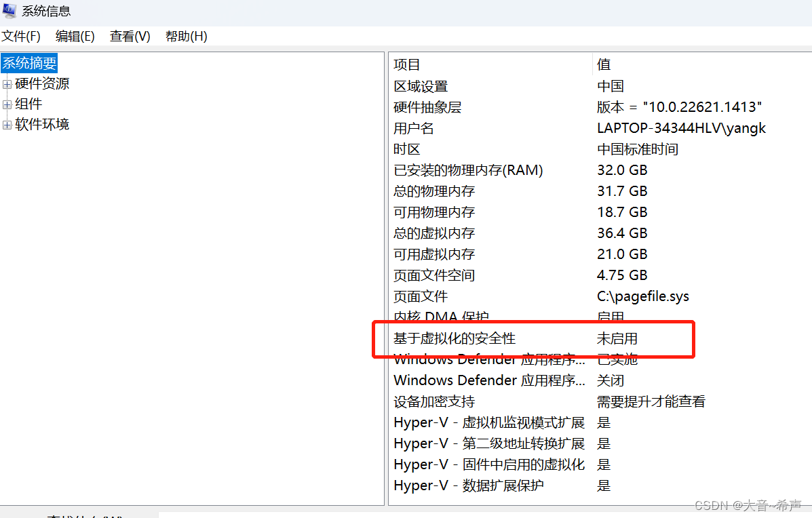Select the 硬件抽象层 row
812x518 pixels.
[x=601, y=107]
